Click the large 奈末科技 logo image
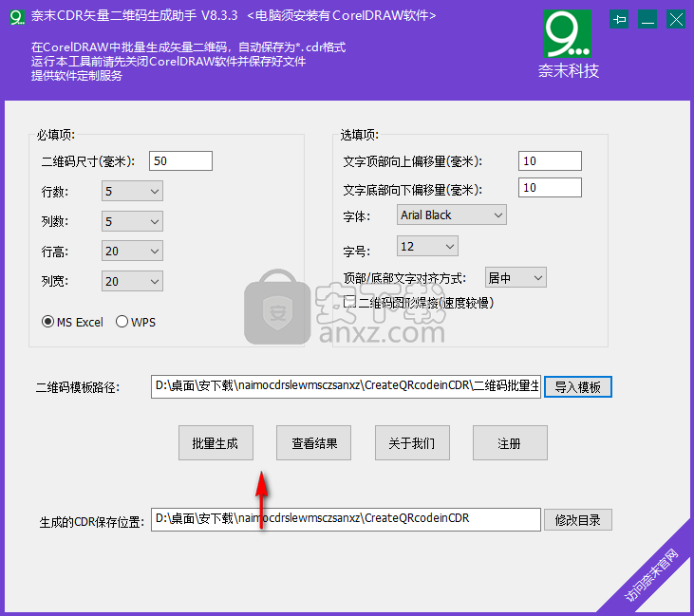694x616 pixels. [567, 34]
